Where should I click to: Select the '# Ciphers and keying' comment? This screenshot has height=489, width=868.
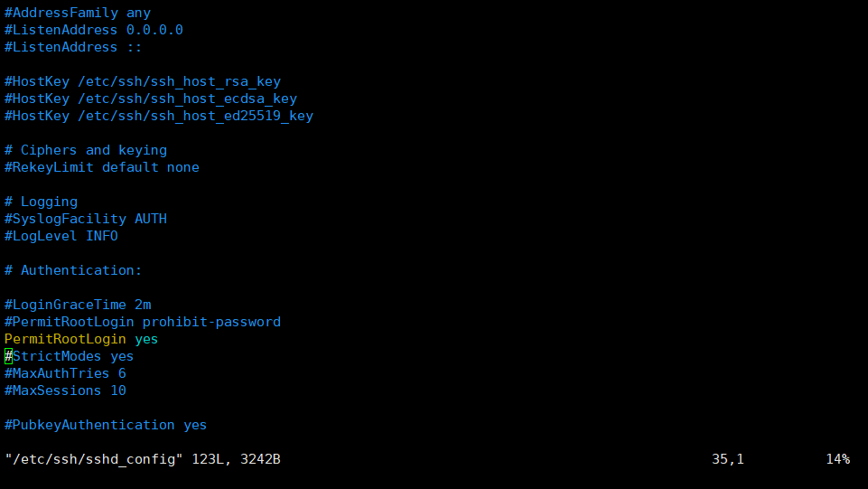coord(86,150)
